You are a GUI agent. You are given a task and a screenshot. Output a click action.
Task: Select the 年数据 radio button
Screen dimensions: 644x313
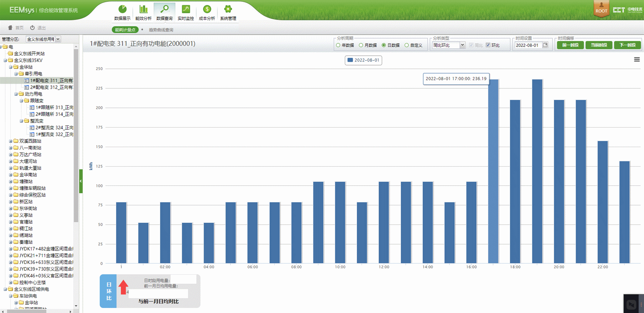click(338, 45)
